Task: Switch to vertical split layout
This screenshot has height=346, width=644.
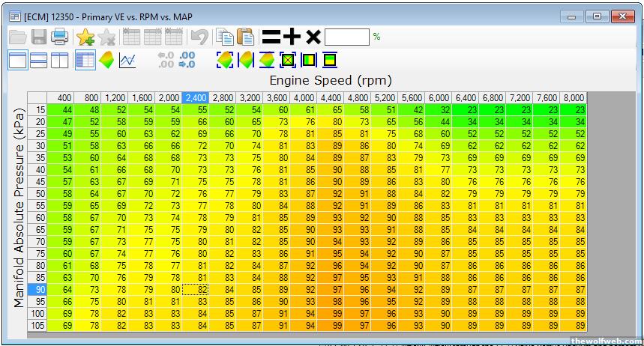Action: tap(60, 60)
